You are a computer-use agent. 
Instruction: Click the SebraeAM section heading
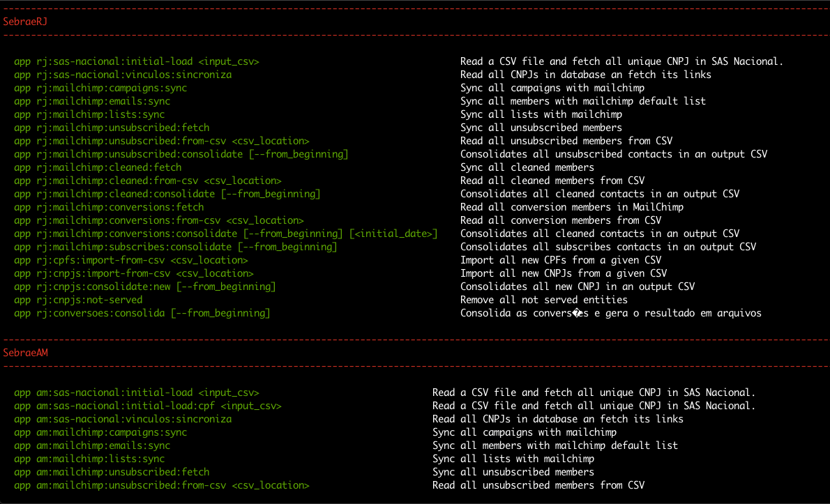tap(25, 353)
